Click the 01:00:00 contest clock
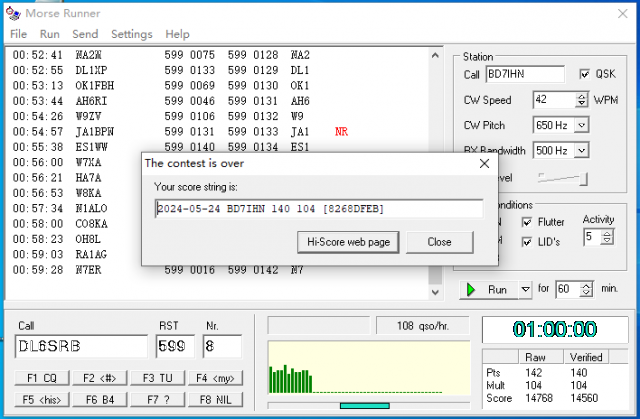The width and height of the screenshot is (640, 419). pyautogui.click(x=555, y=330)
